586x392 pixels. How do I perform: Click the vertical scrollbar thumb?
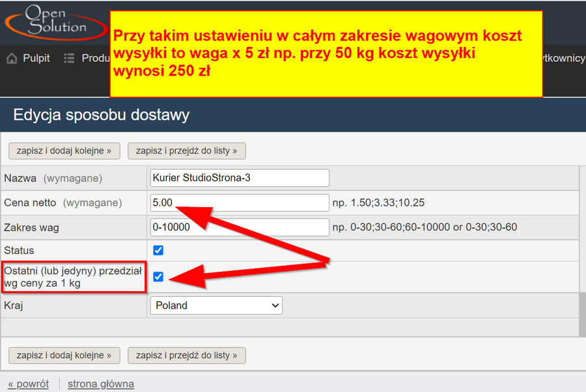pyautogui.click(x=582, y=315)
